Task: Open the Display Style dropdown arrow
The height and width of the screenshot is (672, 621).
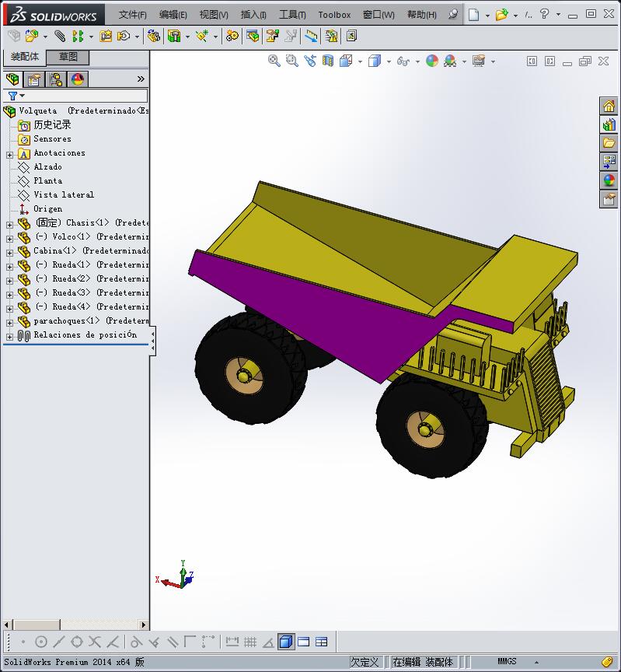Action: [389, 61]
